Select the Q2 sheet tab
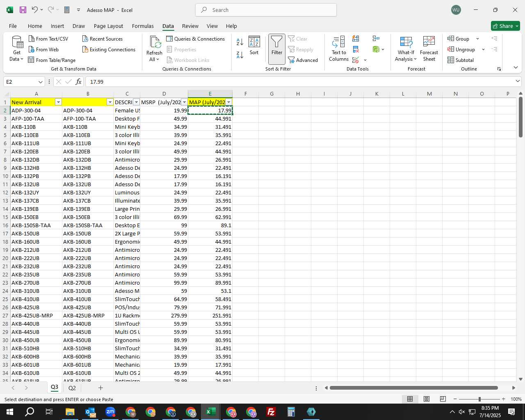 [x=72, y=388]
